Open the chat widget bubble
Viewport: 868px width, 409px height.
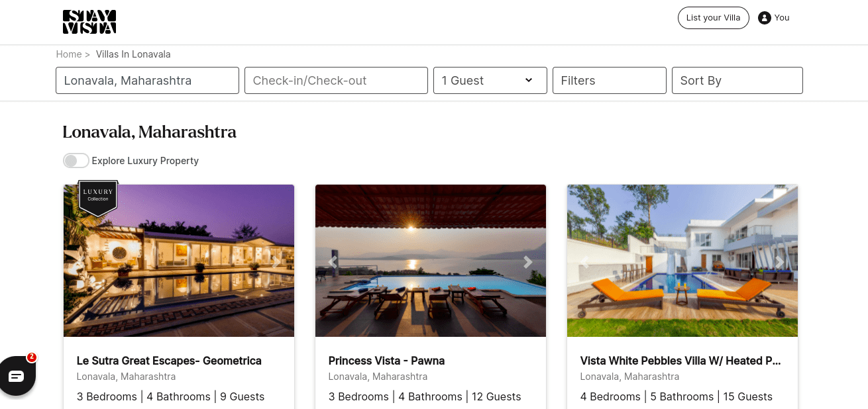coord(17,375)
